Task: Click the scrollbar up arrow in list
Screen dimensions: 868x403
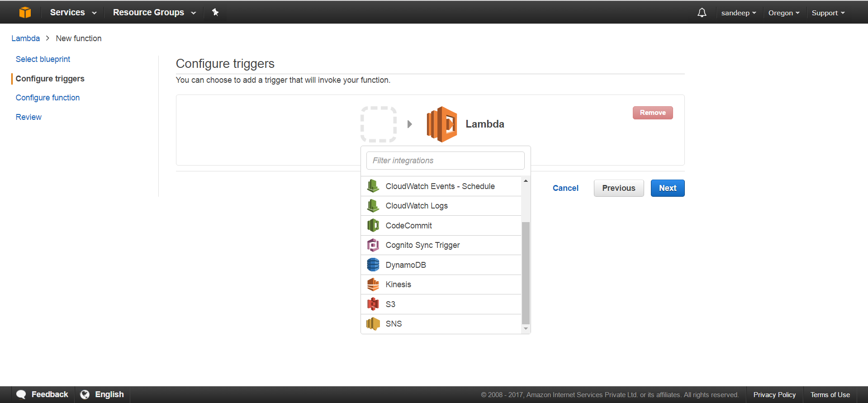Action: tap(526, 181)
